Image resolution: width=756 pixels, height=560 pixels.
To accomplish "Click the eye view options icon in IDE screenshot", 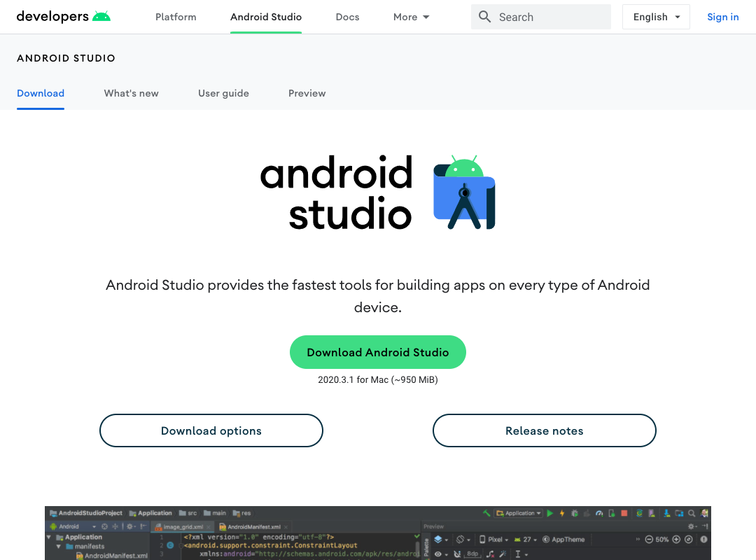I will (437, 554).
